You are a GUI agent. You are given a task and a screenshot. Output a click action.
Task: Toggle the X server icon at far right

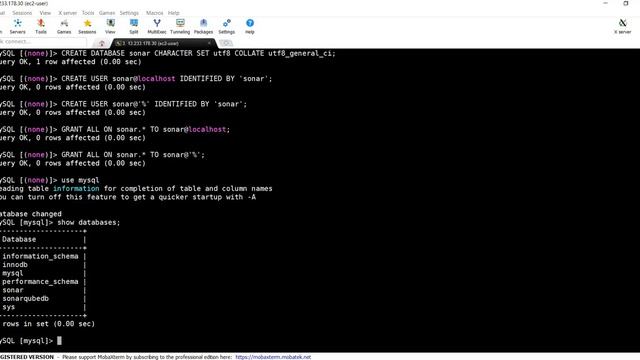(622, 26)
